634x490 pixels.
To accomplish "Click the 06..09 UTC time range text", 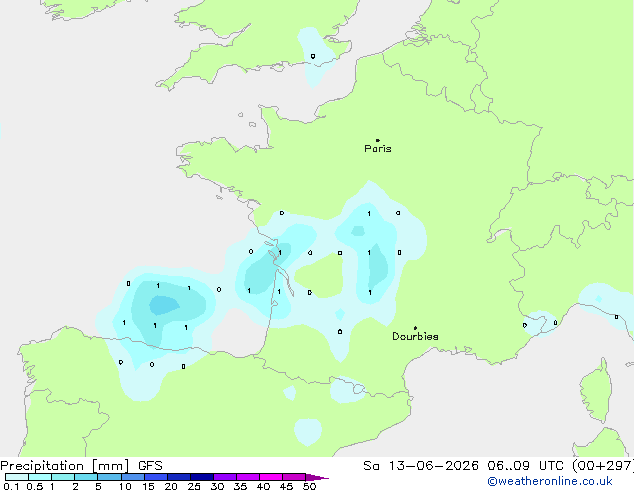I will click(525, 466).
